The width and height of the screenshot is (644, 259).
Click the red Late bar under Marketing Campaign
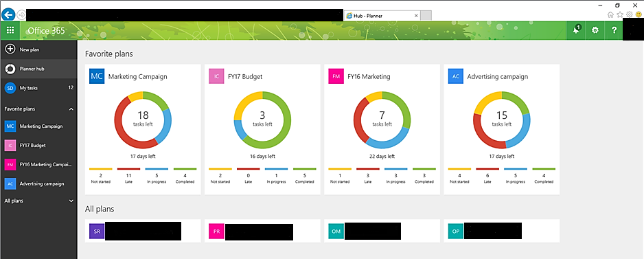tap(129, 169)
